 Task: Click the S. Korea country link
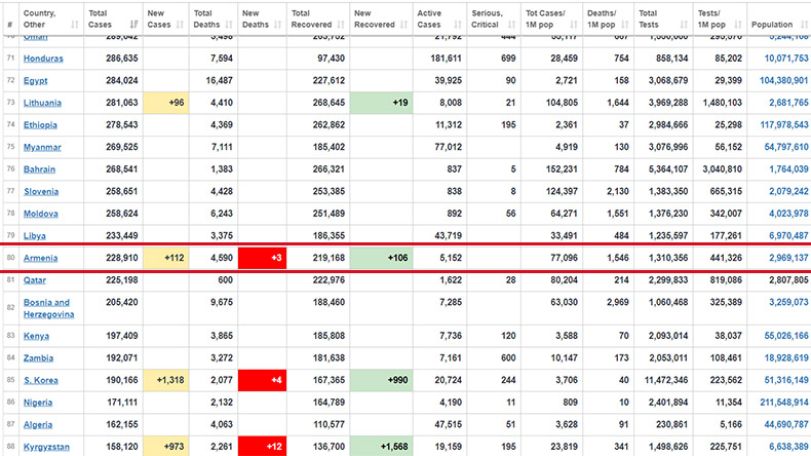40,380
